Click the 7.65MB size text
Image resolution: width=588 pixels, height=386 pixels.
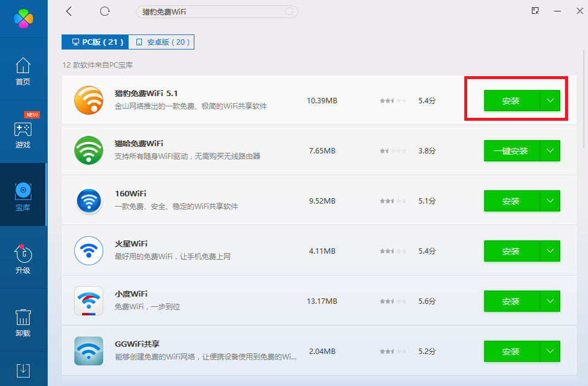[x=322, y=151]
